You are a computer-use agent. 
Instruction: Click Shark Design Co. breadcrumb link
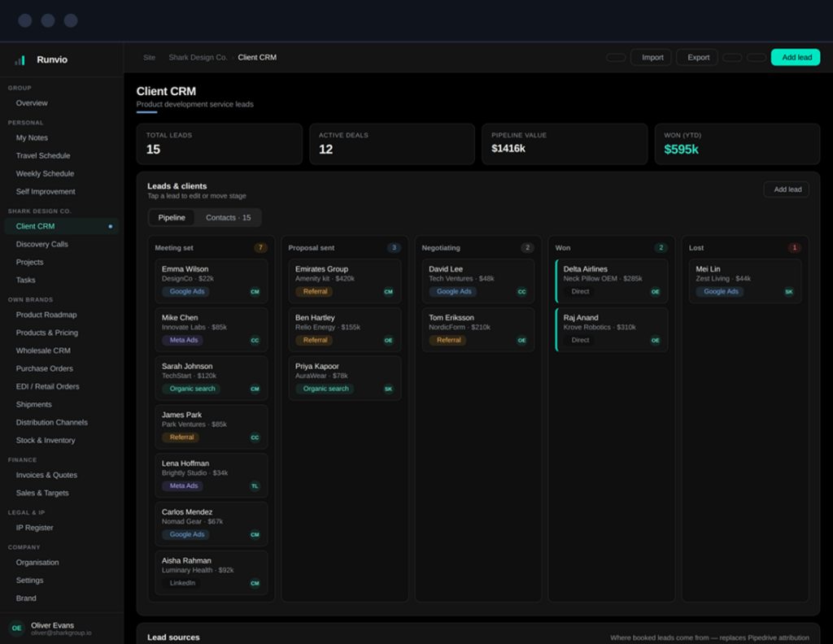[198, 58]
